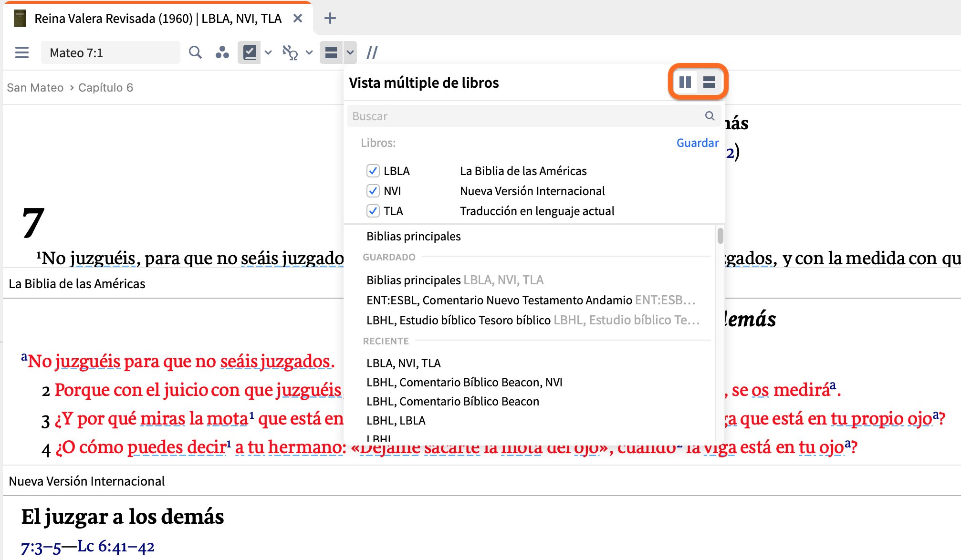
Task: Choose recent set LBHL, LBLA
Action: click(x=396, y=420)
